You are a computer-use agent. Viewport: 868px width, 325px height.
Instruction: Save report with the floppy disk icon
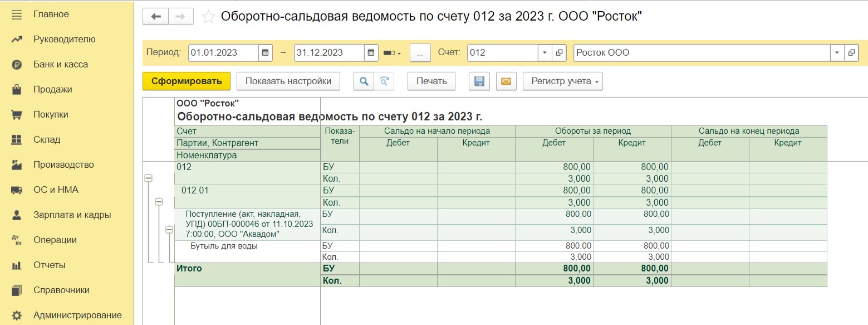(x=479, y=81)
